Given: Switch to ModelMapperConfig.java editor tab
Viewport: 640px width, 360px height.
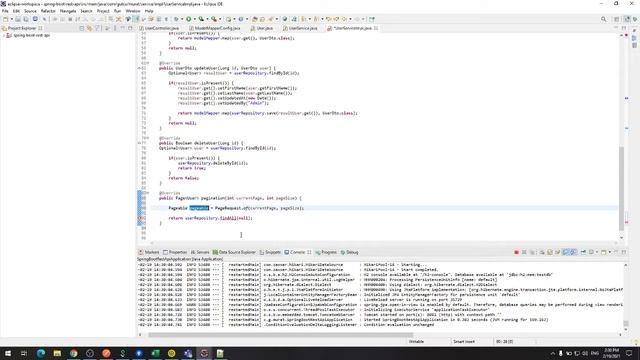Looking at the screenshot, I should point(215,28).
